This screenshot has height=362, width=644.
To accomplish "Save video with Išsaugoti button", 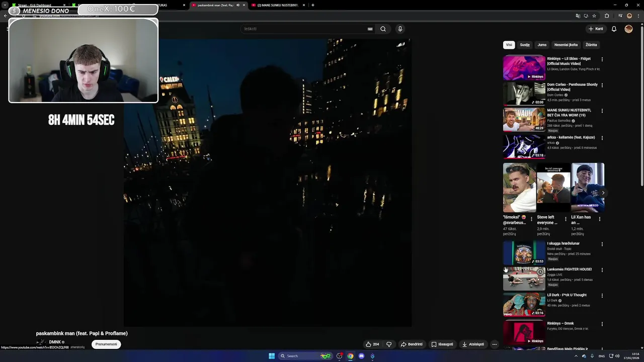I will pyautogui.click(x=442, y=344).
